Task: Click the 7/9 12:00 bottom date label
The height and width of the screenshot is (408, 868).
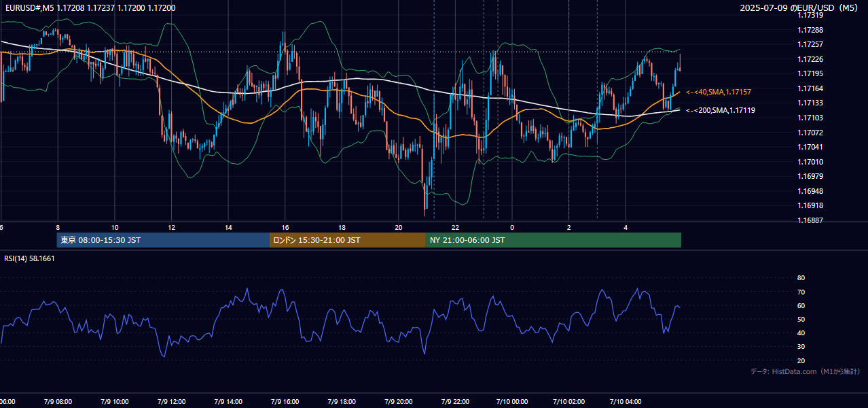Action: (x=172, y=401)
